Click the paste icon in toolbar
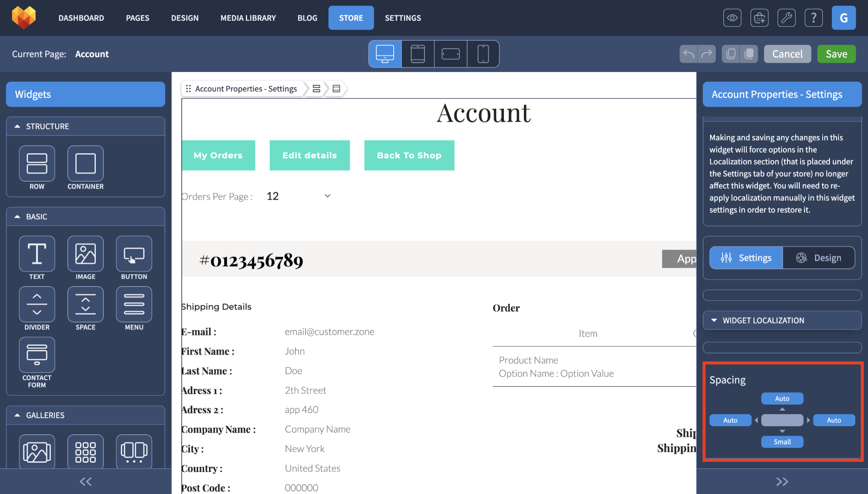Screen dimensions: 868x494 [x=749, y=54]
